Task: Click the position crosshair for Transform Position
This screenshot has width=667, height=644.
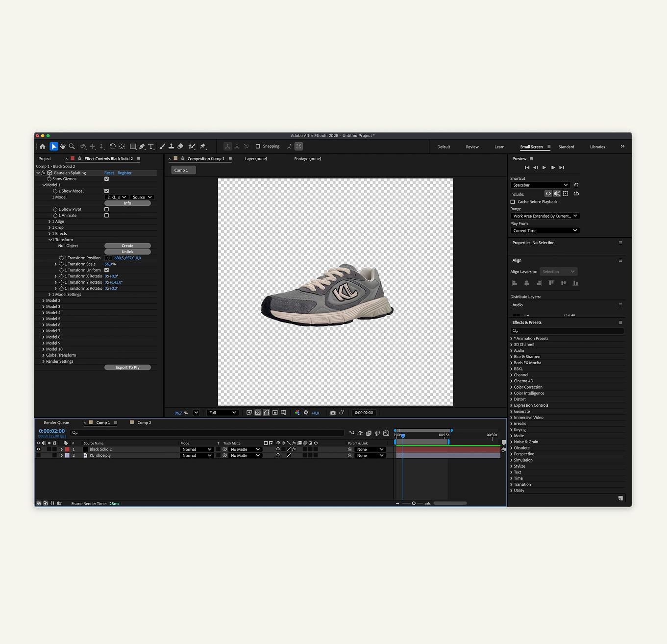Action: pos(108,258)
